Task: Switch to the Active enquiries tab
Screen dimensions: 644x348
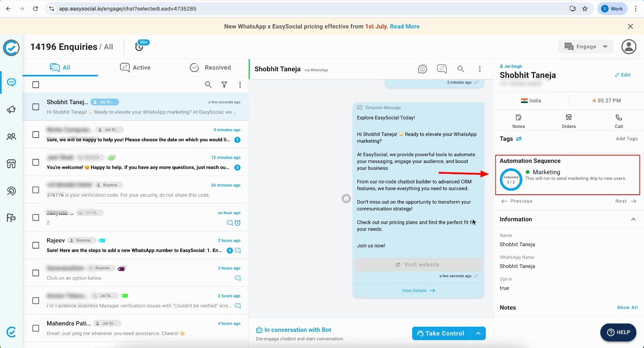Action: (135, 68)
